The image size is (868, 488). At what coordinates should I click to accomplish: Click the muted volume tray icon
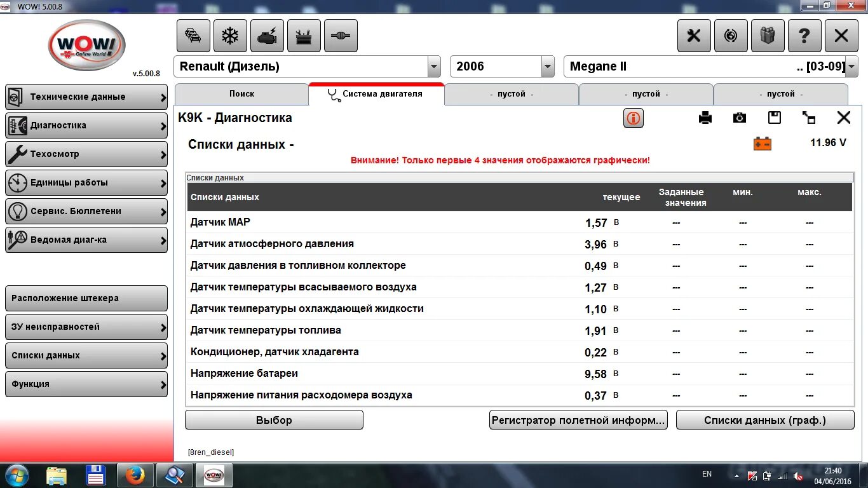(798, 476)
